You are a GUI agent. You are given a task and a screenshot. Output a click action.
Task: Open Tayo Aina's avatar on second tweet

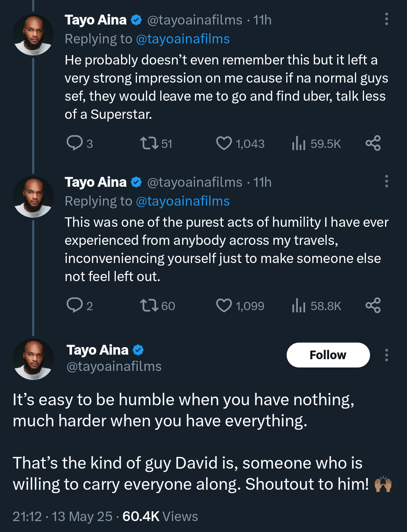33,197
